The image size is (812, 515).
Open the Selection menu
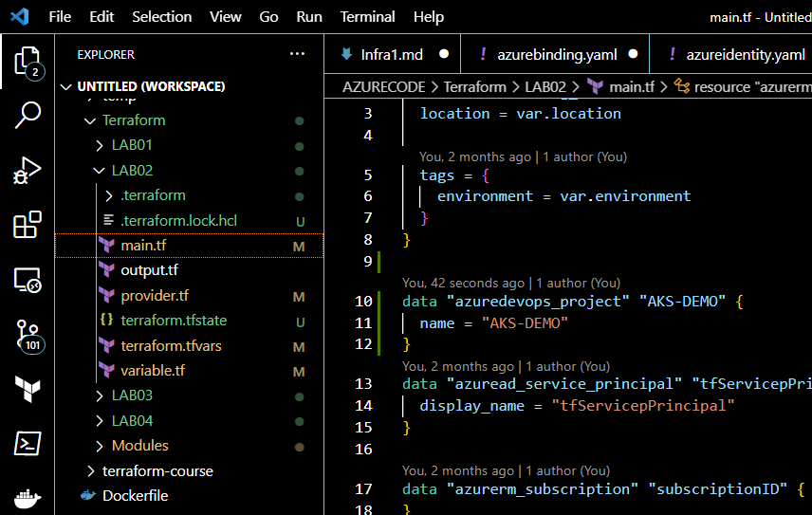pos(161,16)
